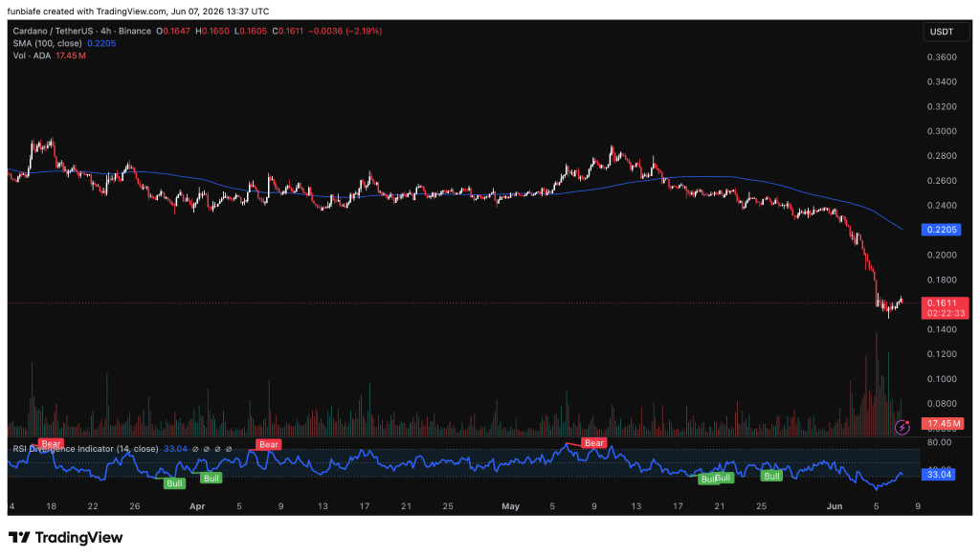This screenshot has width=980, height=559.
Task: Click the Bull label nearest the May 25 date
Action: (772, 476)
